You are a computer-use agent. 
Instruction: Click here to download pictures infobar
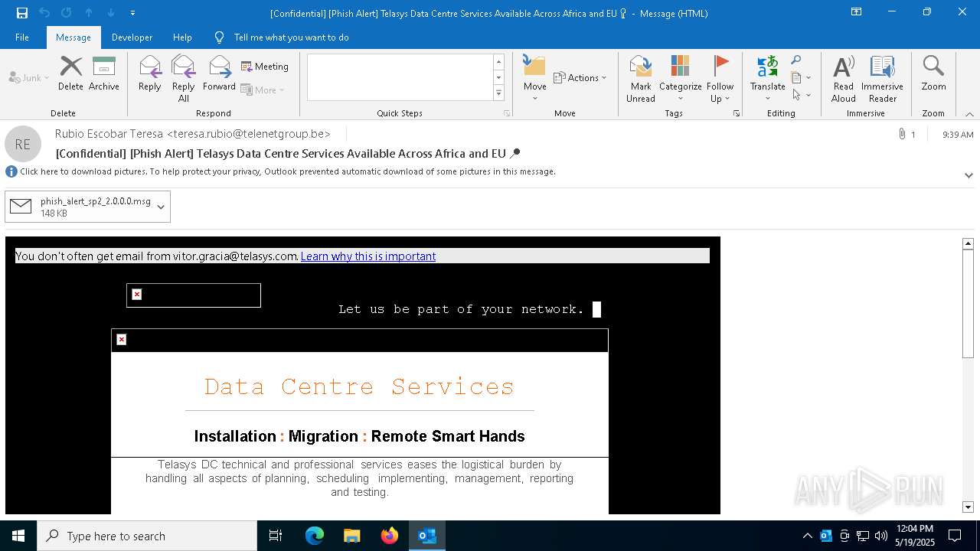287,171
